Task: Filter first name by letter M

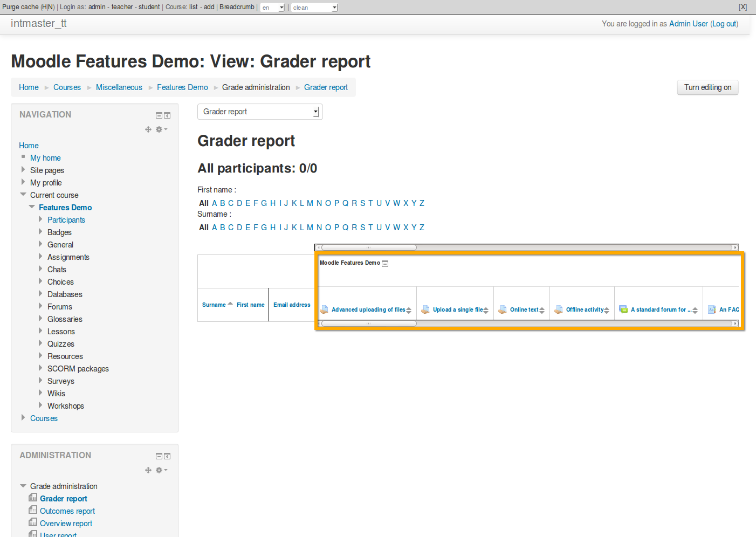Action: coord(310,203)
